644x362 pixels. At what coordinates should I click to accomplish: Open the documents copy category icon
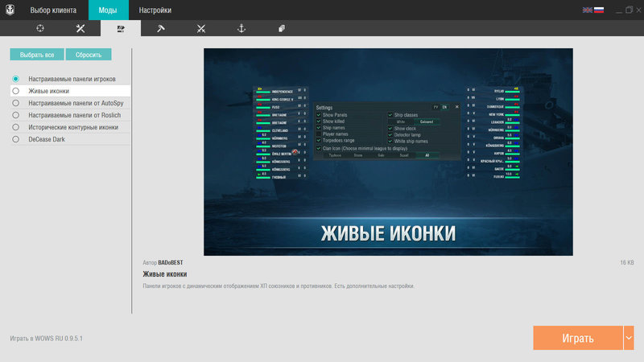281,28
